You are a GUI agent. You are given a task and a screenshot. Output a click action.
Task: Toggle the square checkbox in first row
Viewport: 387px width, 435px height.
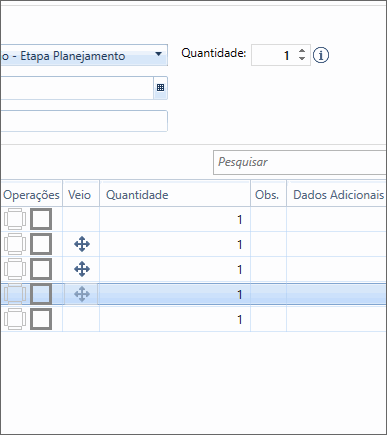(x=41, y=219)
